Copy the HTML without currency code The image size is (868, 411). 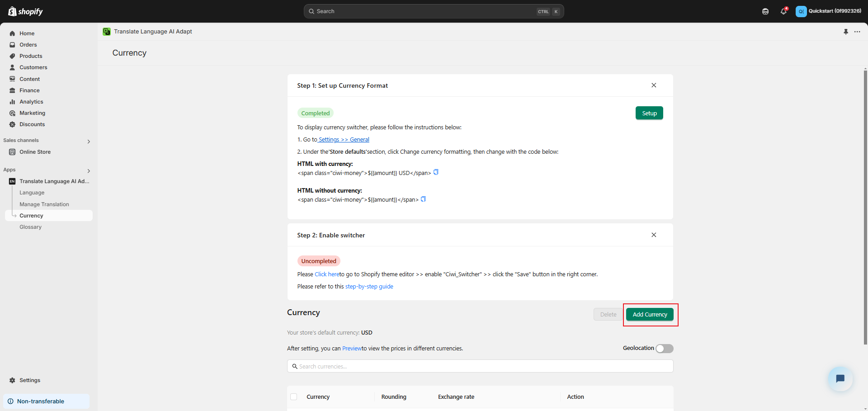pyautogui.click(x=423, y=199)
